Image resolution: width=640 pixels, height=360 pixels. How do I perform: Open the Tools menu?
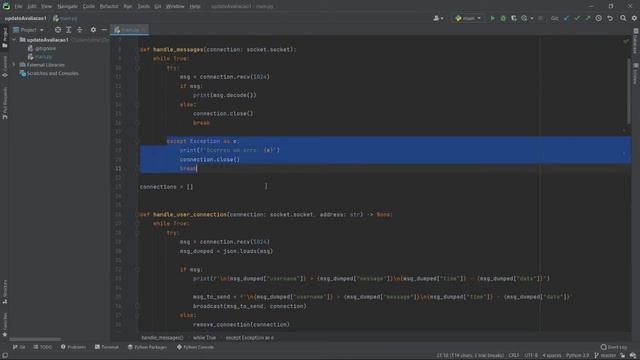143,7
